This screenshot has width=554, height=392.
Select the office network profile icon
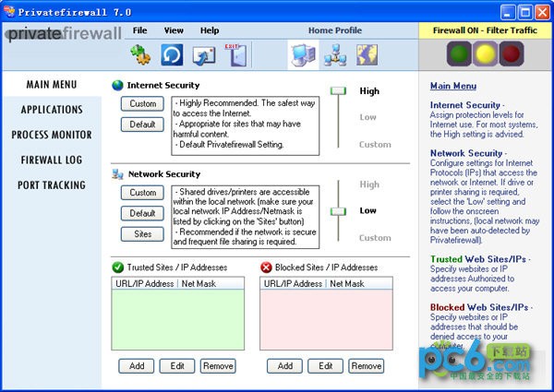point(335,54)
